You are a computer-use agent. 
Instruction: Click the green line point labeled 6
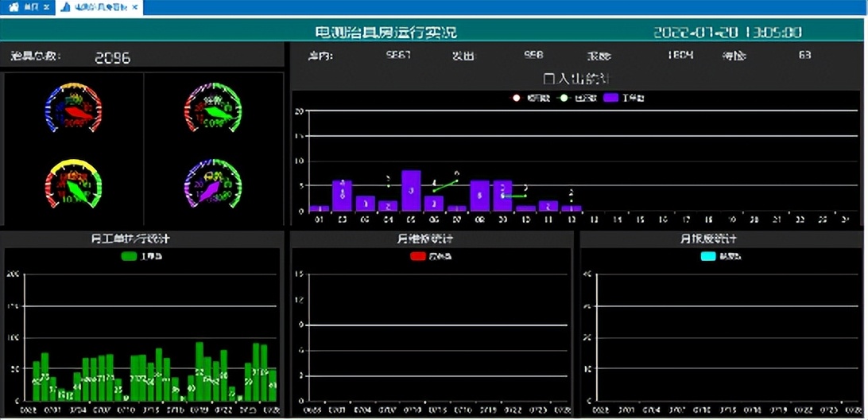click(457, 180)
